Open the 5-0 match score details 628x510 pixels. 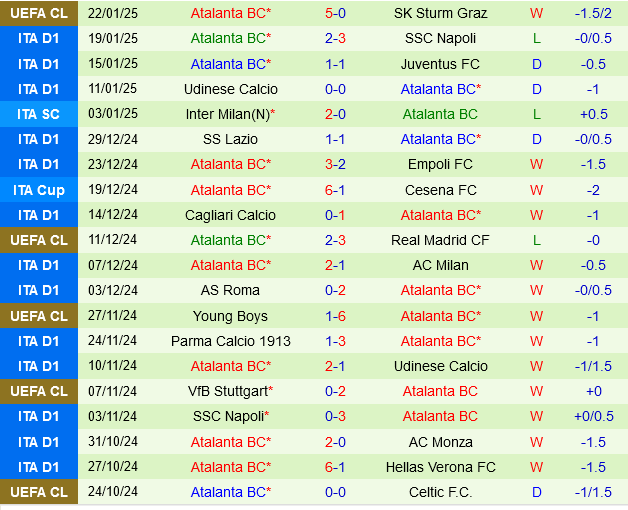click(x=335, y=13)
